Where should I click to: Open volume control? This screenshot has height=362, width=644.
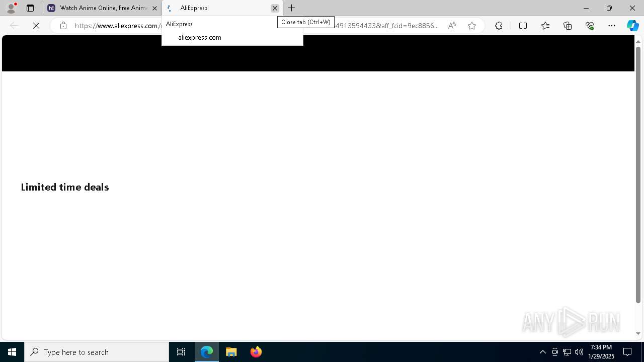(x=579, y=352)
